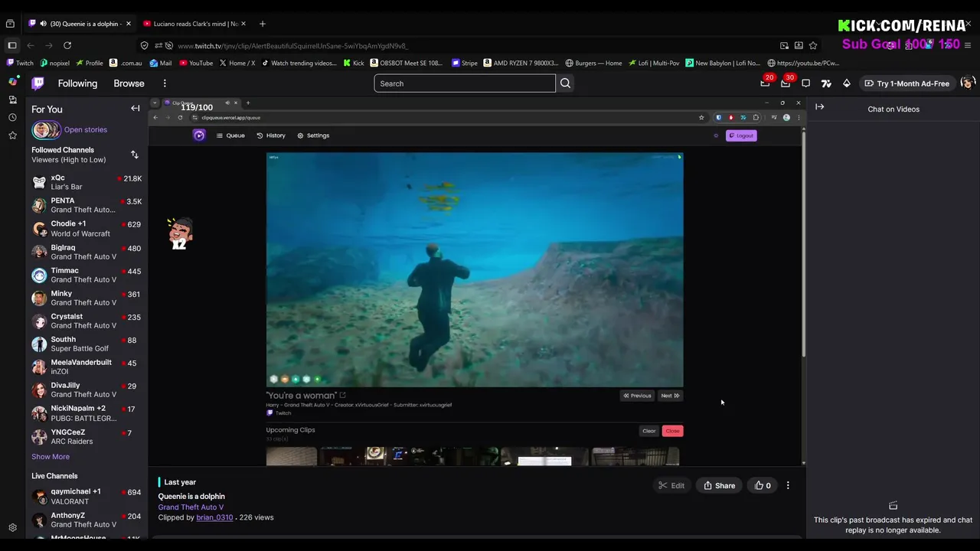The image size is (980, 551).
Task: Reload the current Twitch page
Action: (x=67, y=45)
